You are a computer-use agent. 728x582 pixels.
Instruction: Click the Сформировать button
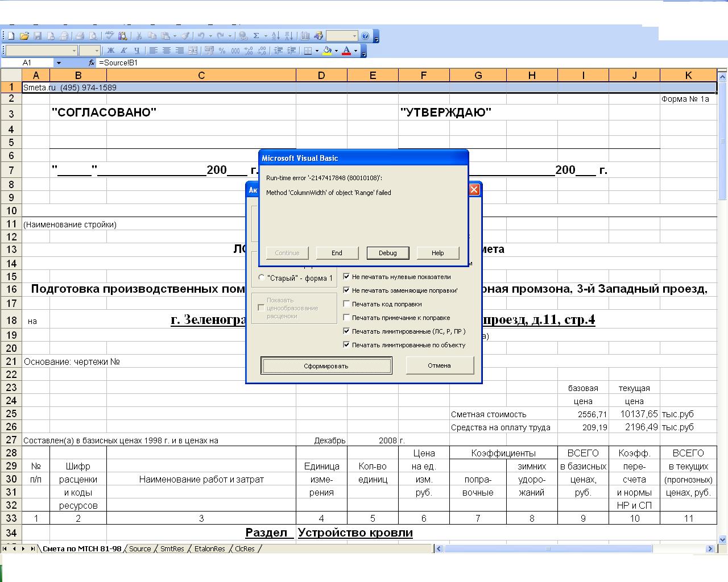(x=326, y=365)
